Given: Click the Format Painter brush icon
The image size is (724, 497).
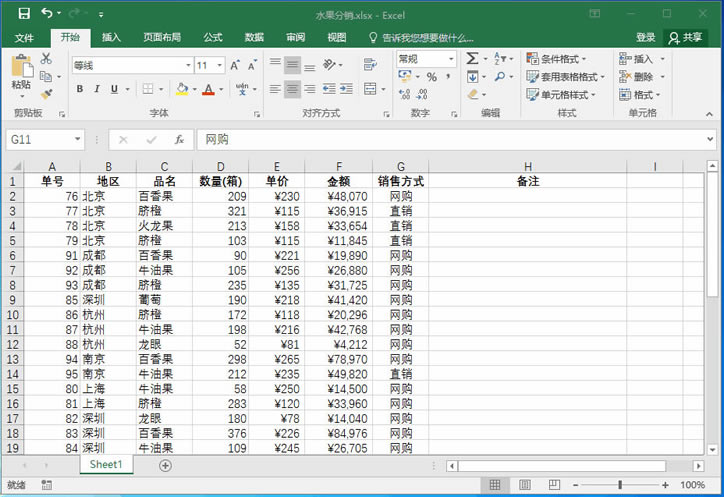Looking at the screenshot, I should (x=46, y=94).
